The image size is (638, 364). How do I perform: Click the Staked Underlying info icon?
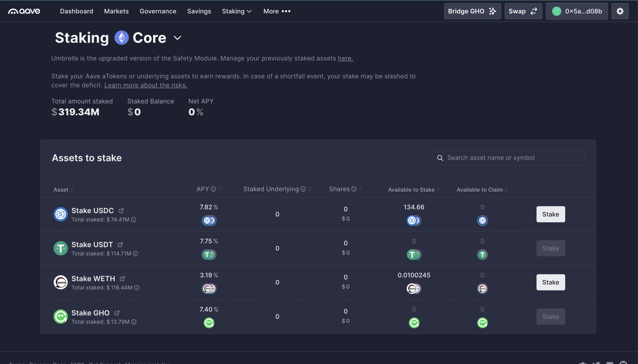click(303, 189)
